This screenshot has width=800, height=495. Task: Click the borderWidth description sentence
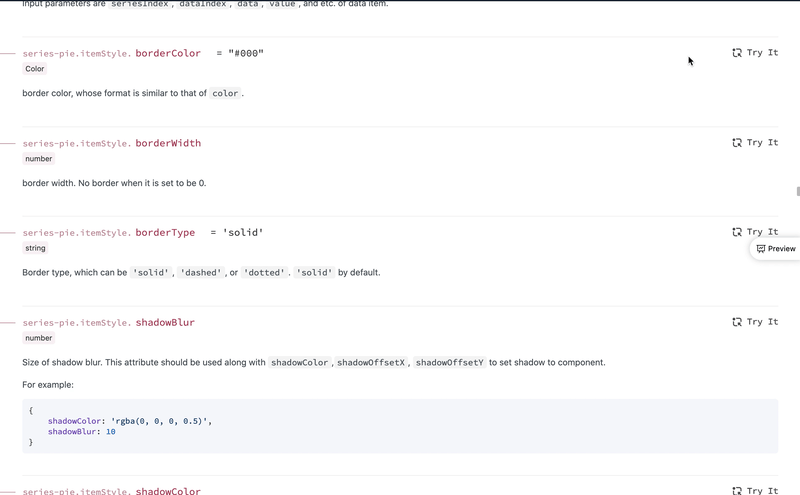(114, 183)
